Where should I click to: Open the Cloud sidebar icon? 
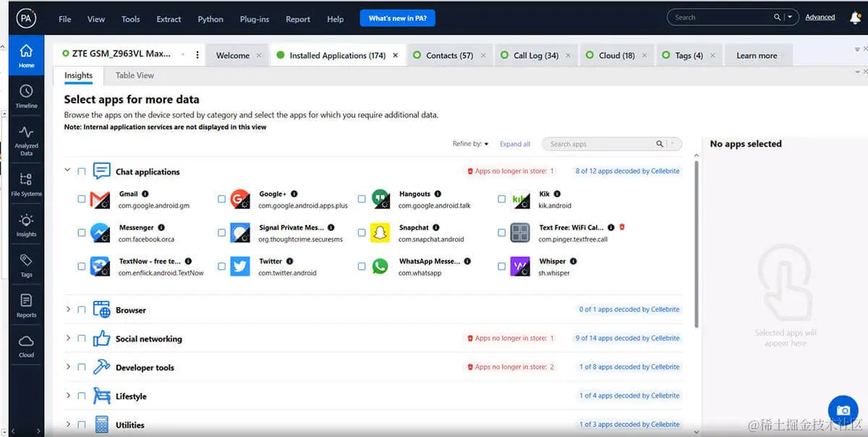(26, 346)
